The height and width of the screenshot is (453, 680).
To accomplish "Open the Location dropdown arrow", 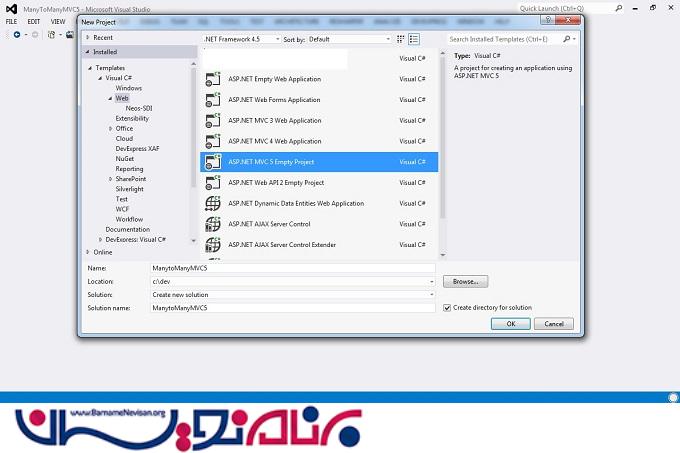I will [x=432, y=282].
